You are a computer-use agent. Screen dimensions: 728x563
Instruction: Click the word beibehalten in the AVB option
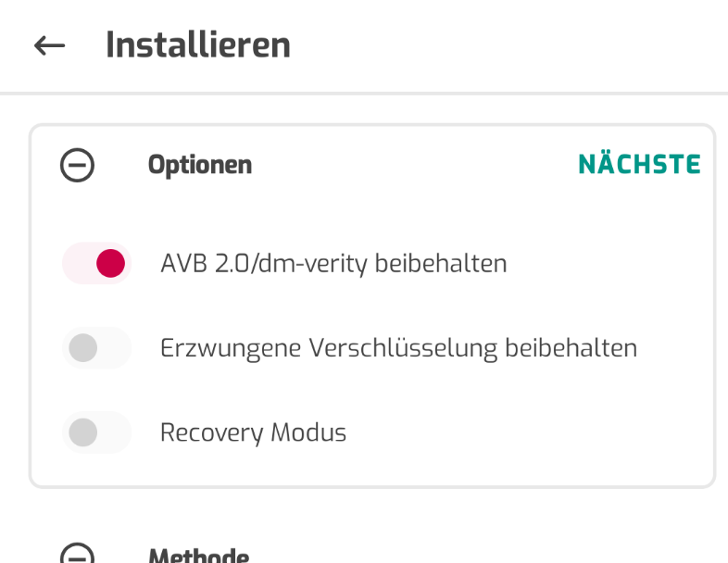point(441,263)
